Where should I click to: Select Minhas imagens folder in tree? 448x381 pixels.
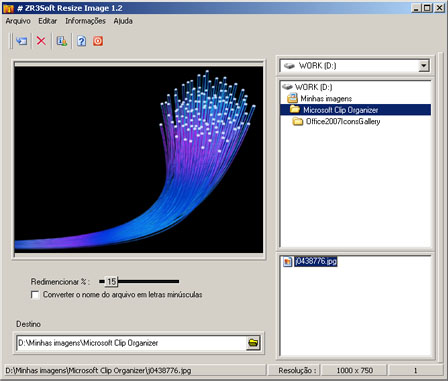(x=326, y=99)
